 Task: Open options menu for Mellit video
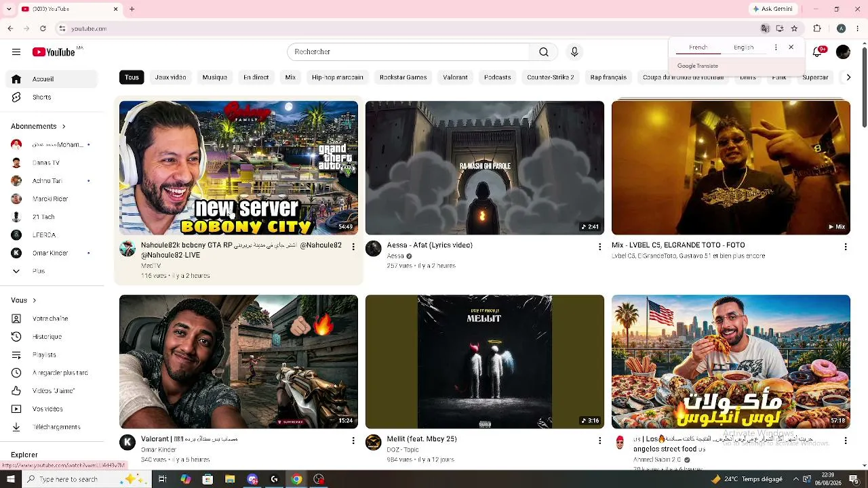[599, 441]
